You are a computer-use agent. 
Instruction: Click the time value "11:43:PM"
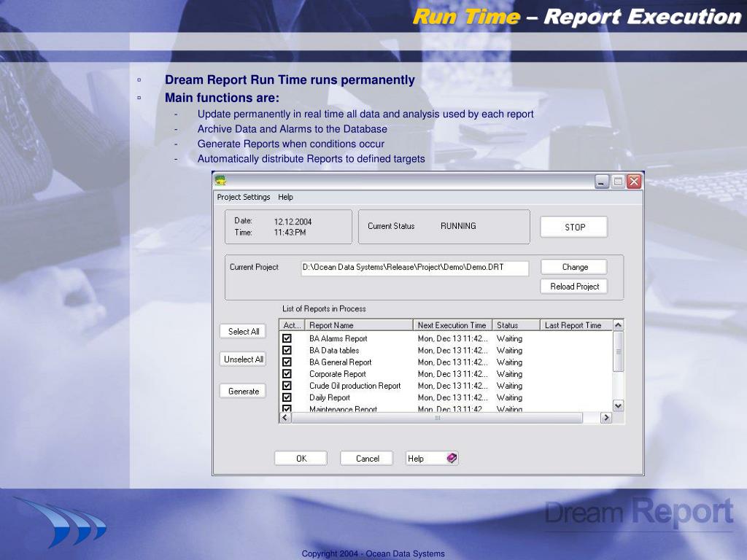coord(290,233)
